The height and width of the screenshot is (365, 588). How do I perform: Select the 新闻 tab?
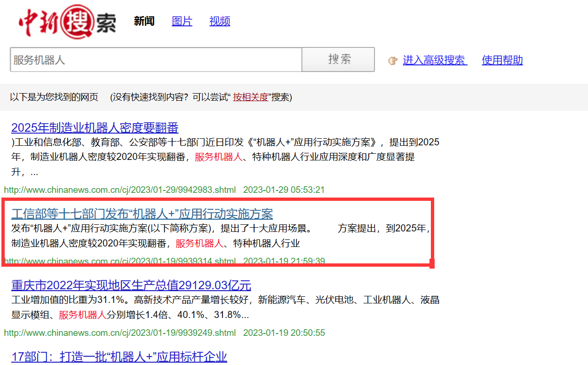tap(144, 21)
